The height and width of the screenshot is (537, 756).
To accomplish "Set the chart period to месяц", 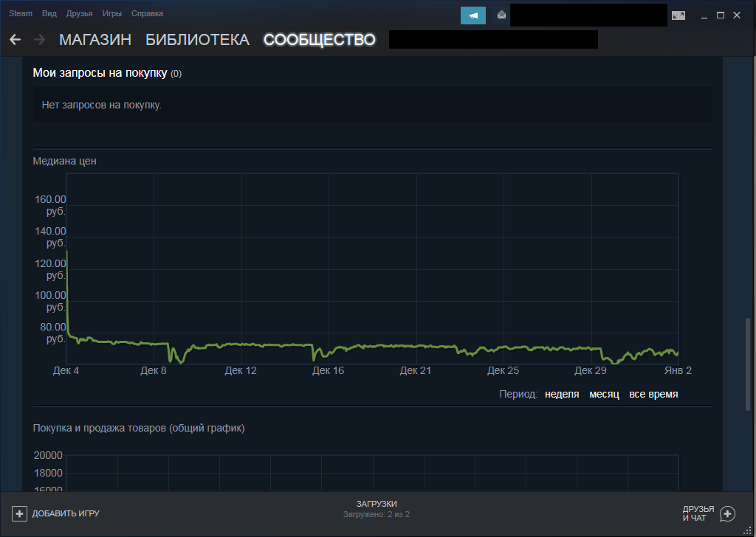I will point(604,394).
